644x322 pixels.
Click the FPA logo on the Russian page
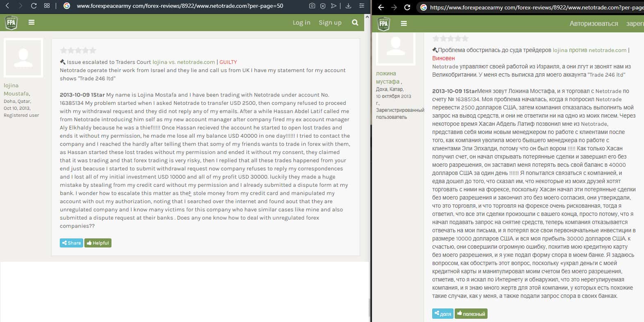click(384, 24)
